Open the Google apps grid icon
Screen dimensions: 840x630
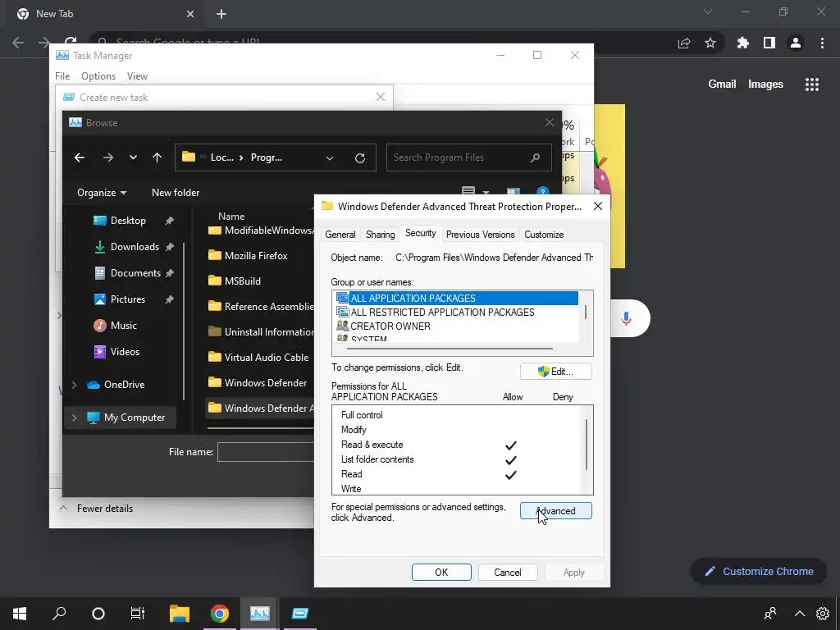pos(812,84)
